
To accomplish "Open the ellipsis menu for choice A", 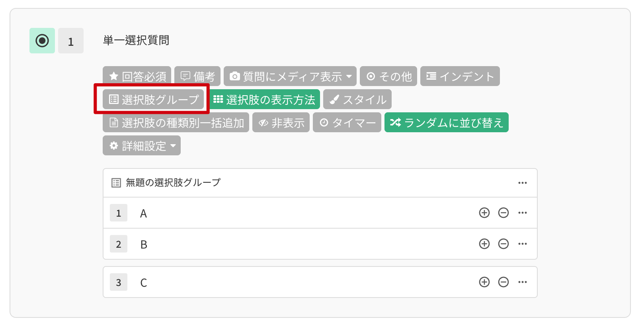I will [523, 213].
